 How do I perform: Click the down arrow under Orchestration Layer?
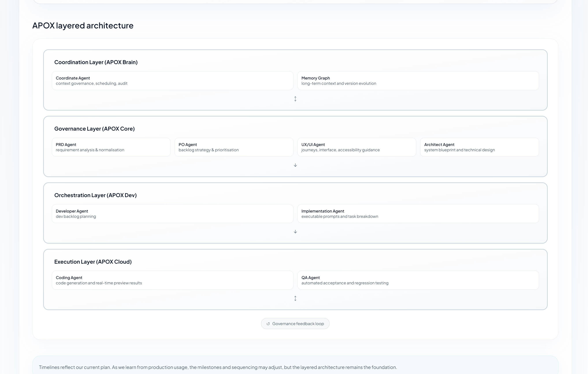(x=295, y=232)
